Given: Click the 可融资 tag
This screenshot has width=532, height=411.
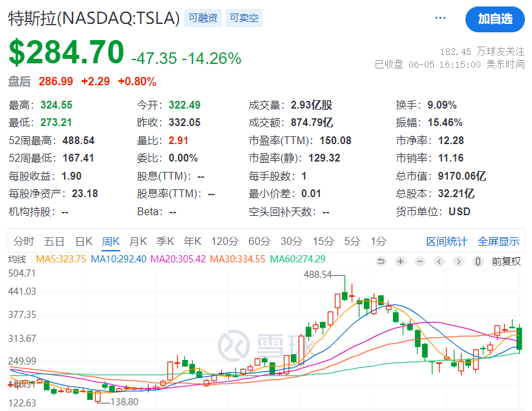Looking at the screenshot, I should pos(203,18).
